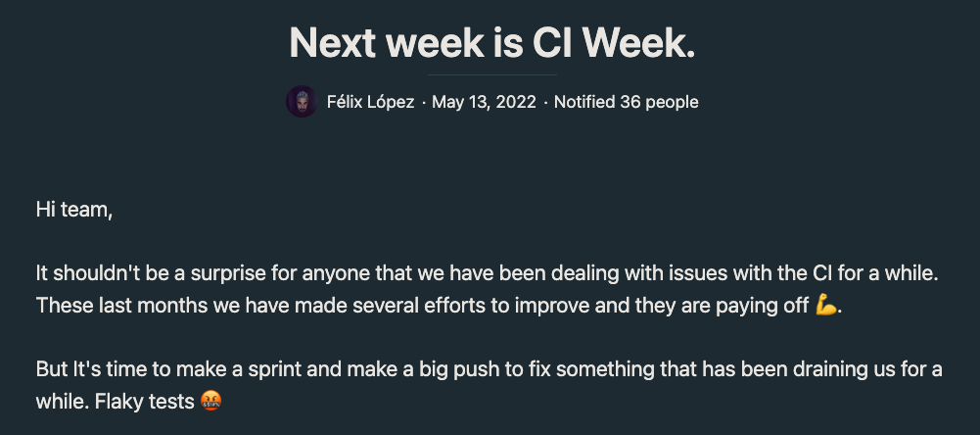Image resolution: width=980 pixels, height=435 pixels.
Task: Open the Notified 36 people list
Action: (x=627, y=102)
